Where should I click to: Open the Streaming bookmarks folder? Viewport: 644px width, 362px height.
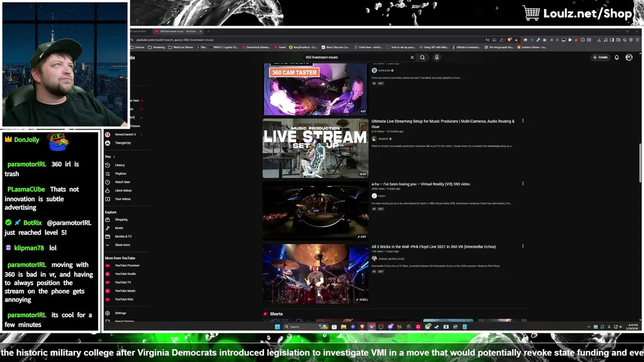pos(157,47)
